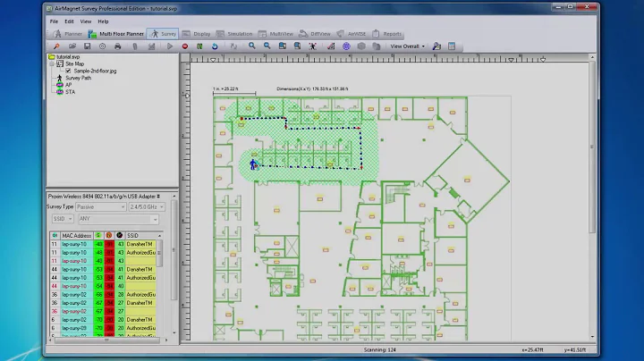The width and height of the screenshot is (644, 361).
Task: Open the ANY filter value dropdown
Action: (118, 219)
